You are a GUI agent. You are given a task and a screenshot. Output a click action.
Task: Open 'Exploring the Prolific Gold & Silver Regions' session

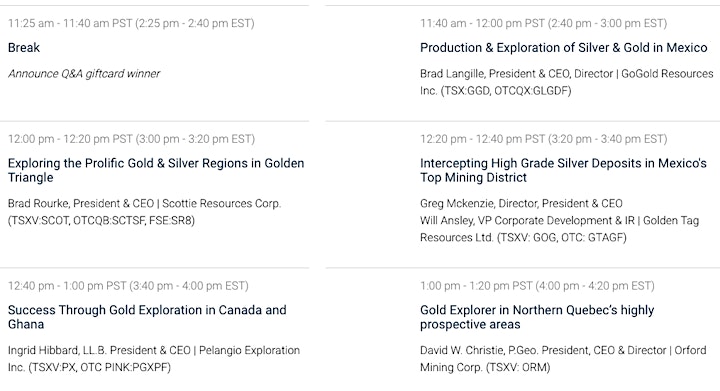(156, 170)
